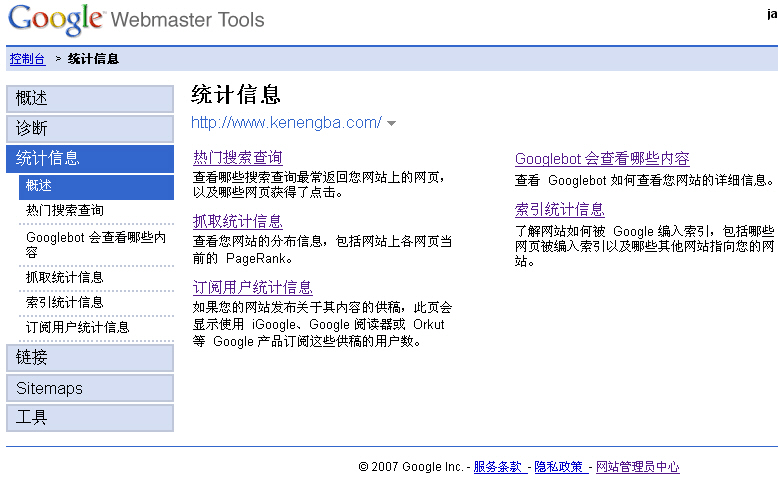778x493 pixels.
Task: Open the 工具 sidebar section
Action: tap(90, 417)
